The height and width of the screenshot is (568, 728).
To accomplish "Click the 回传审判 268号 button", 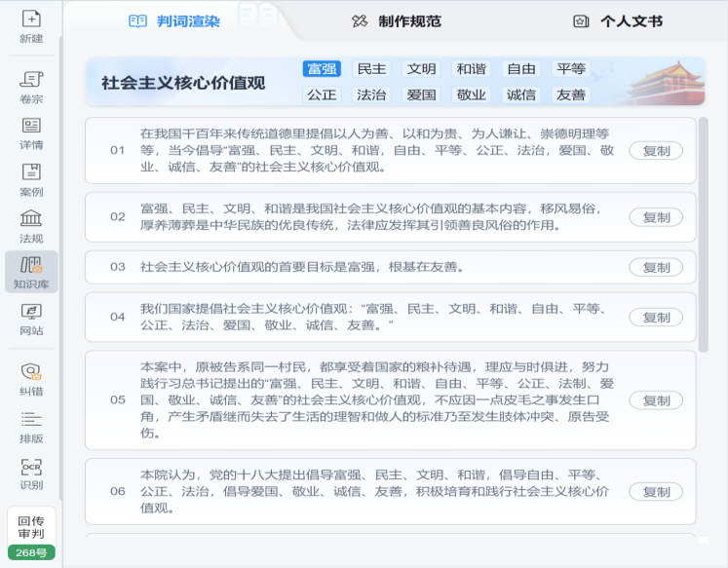I will tap(31, 535).
